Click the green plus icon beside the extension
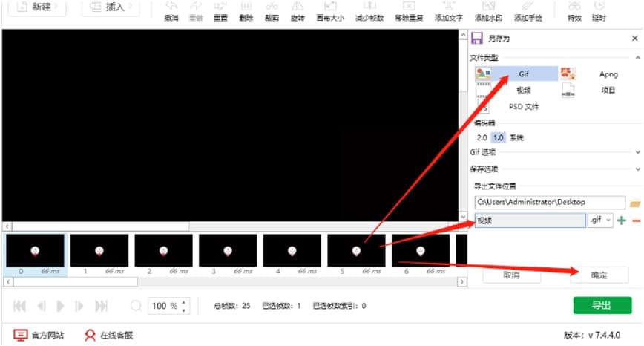 (x=622, y=221)
